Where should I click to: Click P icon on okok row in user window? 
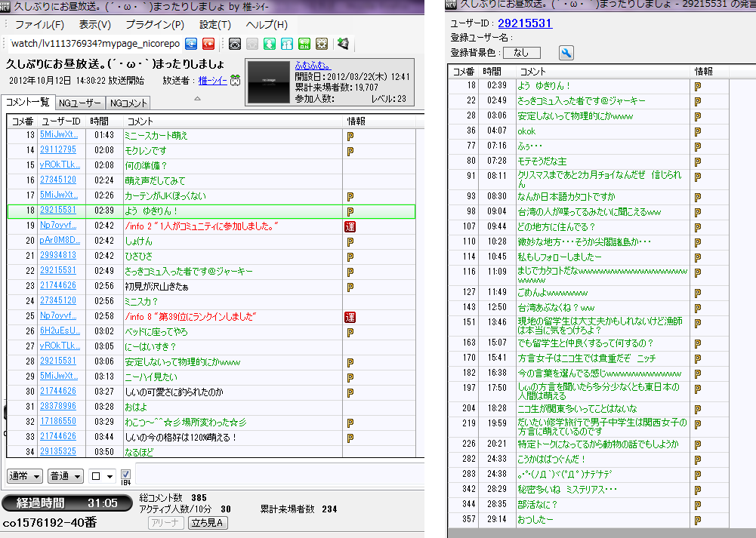click(698, 131)
